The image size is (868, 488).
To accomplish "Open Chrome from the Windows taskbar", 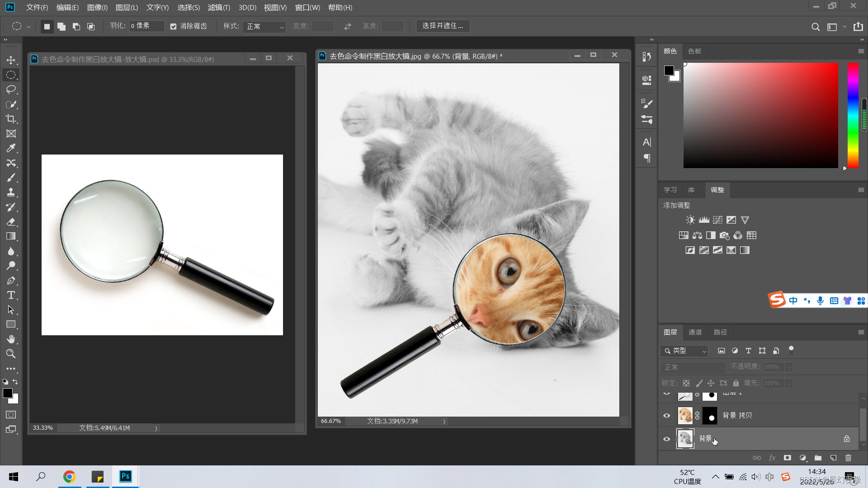I will point(69,476).
